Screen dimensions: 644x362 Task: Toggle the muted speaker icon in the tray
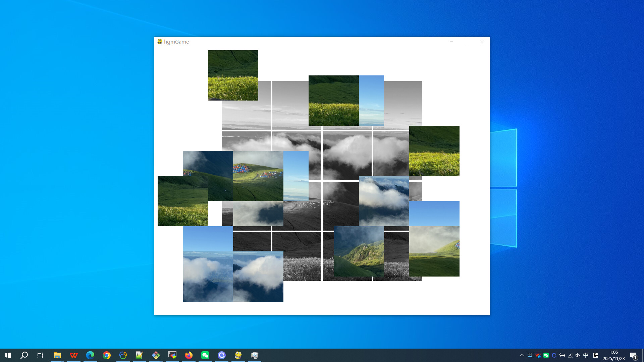(x=578, y=355)
